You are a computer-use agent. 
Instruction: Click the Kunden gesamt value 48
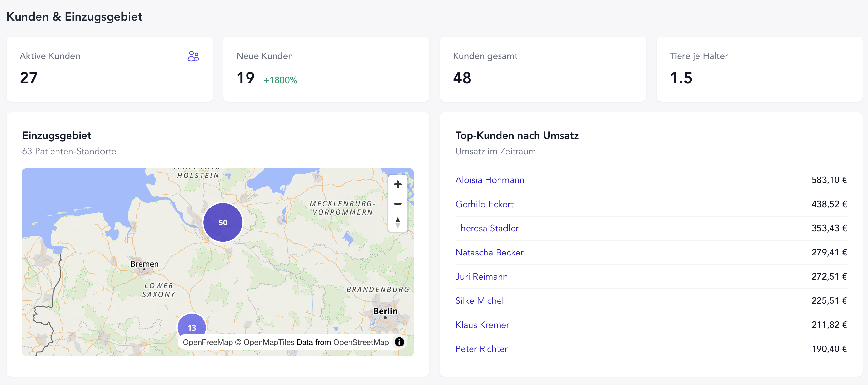(462, 78)
